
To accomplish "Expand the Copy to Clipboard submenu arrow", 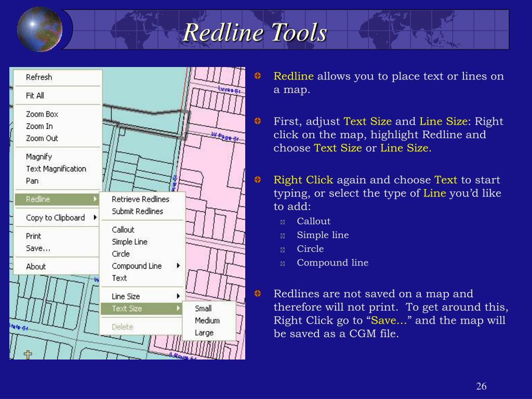I will (96, 218).
